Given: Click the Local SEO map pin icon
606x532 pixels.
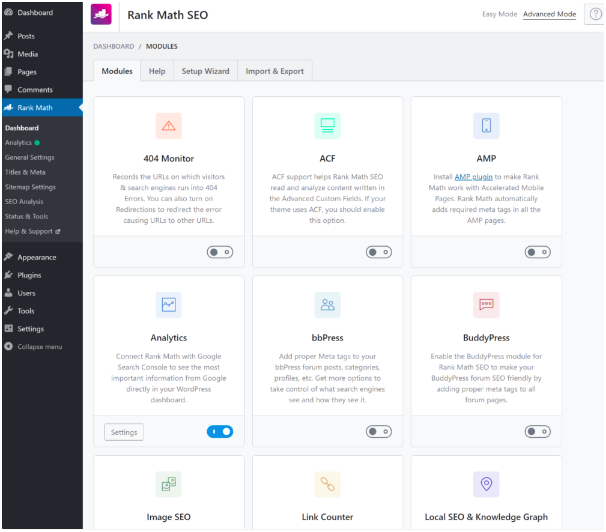Looking at the screenshot, I should [486, 484].
